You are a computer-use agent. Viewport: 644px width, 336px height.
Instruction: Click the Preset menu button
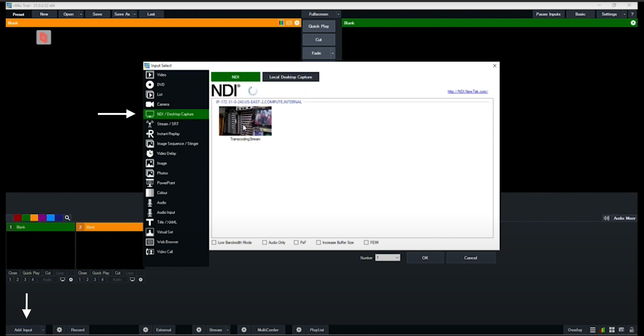[x=19, y=14]
